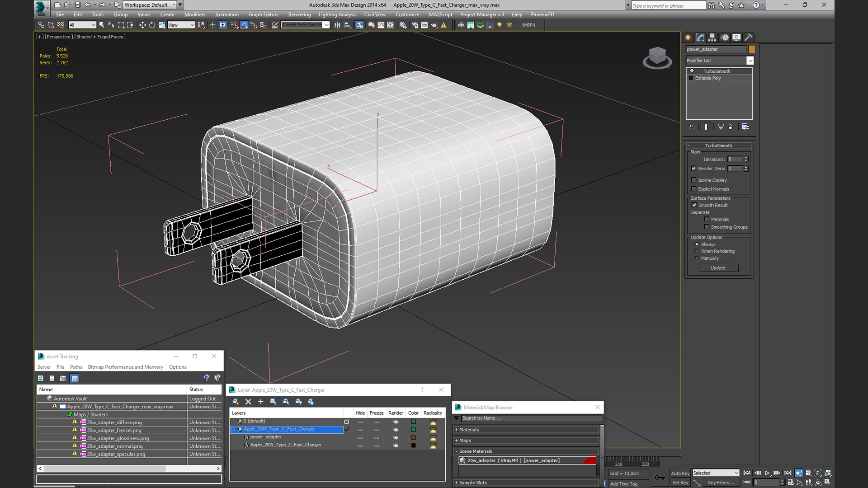Click Toggle Key Mode key icon
The width and height of the screenshot is (868, 488).
click(x=660, y=477)
